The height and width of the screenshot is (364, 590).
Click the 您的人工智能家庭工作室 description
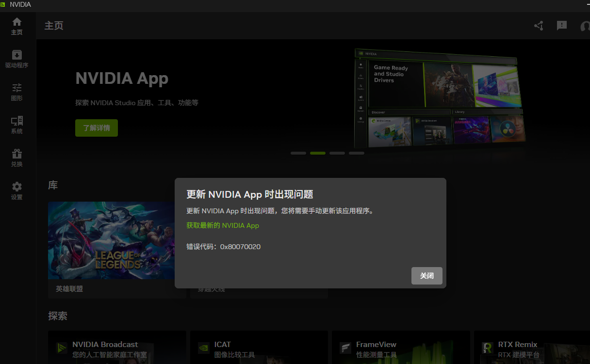point(110,355)
